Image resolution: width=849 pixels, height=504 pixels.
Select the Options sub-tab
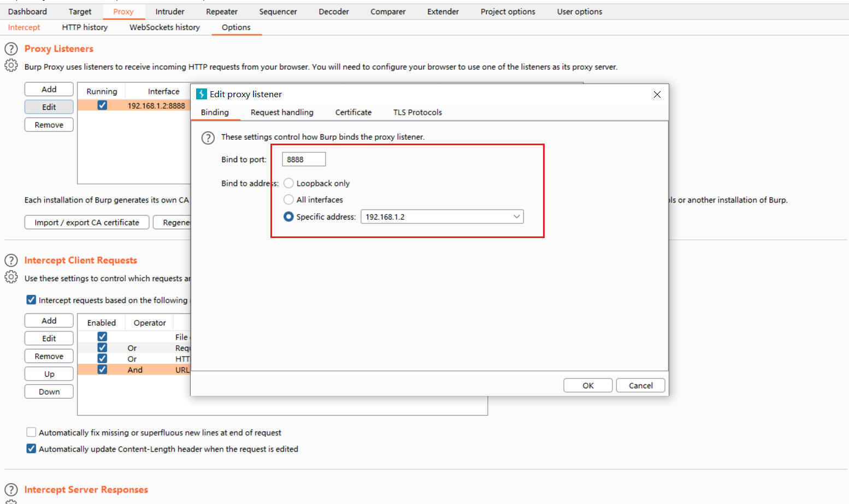click(236, 27)
